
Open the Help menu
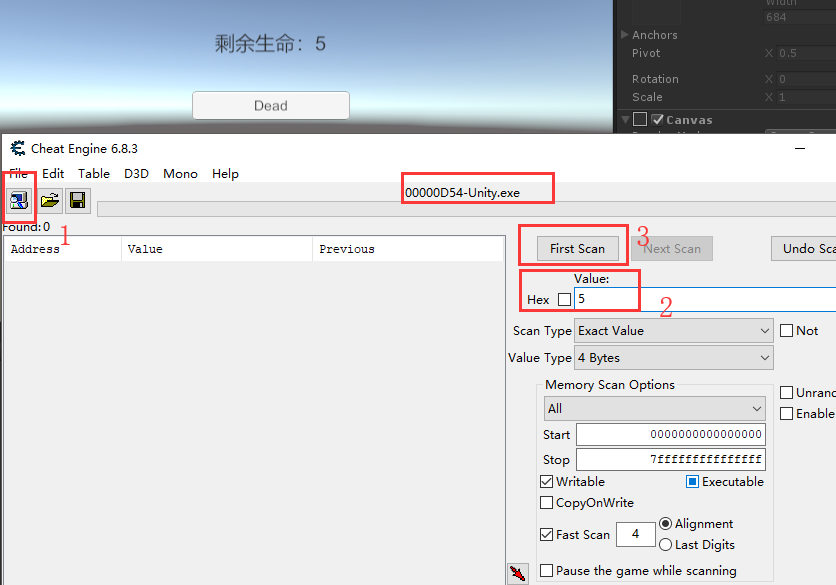[x=225, y=173]
